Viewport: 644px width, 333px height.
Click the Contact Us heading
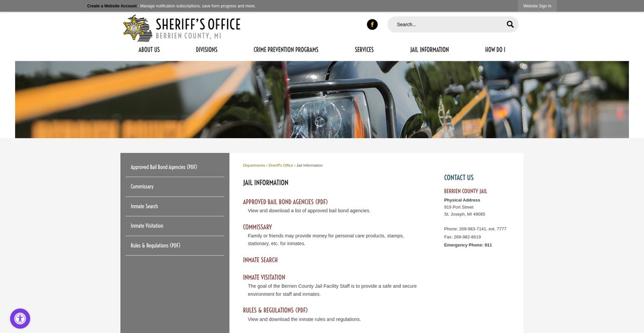tap(459, 178)
